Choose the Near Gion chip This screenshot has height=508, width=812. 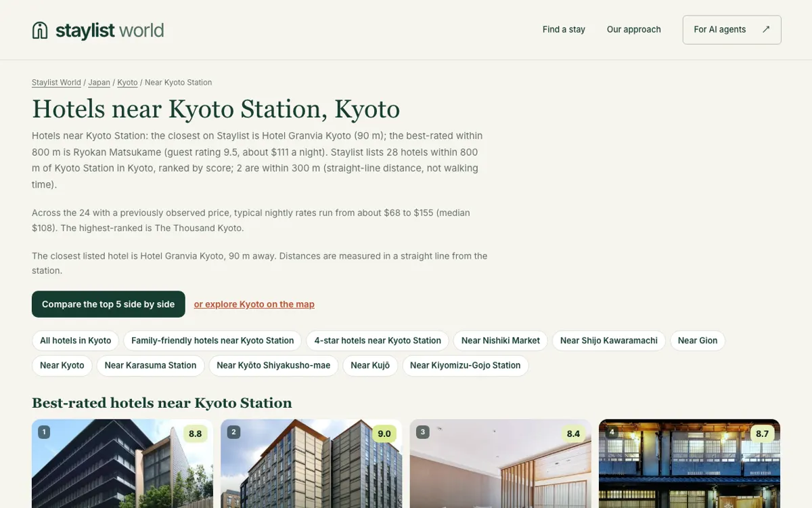pos(698,341)
